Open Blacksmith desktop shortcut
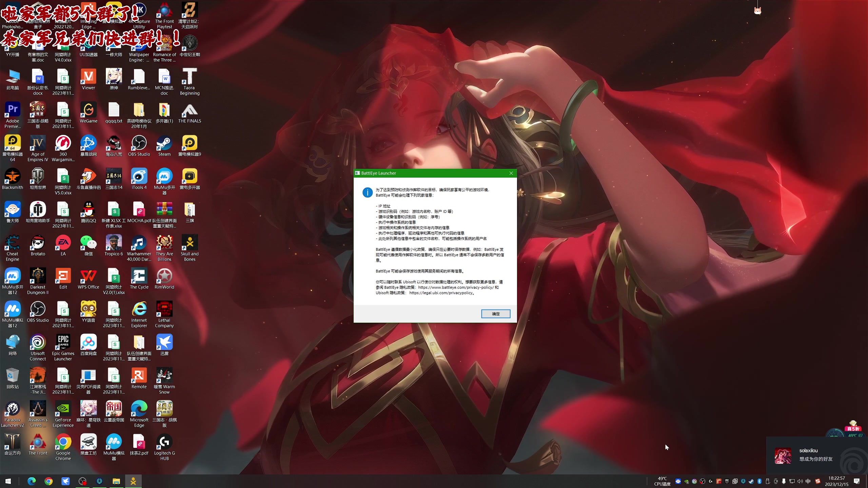This screenshot has width=868, height=488. pos(13,179)
